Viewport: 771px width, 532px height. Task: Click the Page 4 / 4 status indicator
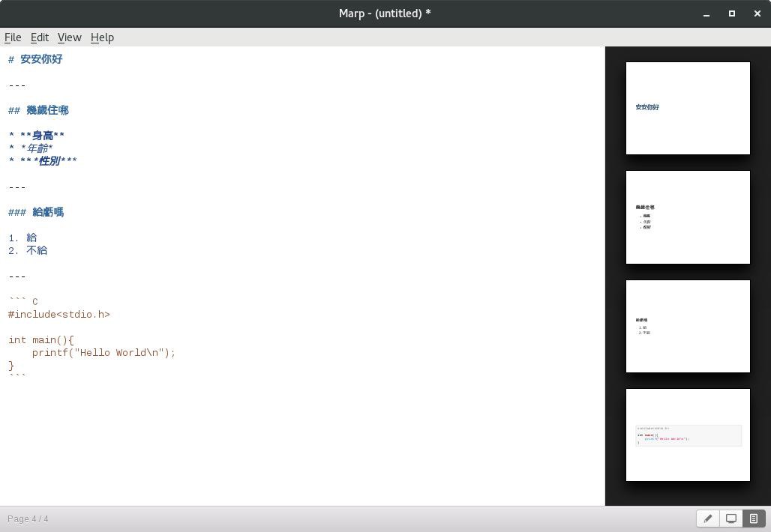coord(28,519)
